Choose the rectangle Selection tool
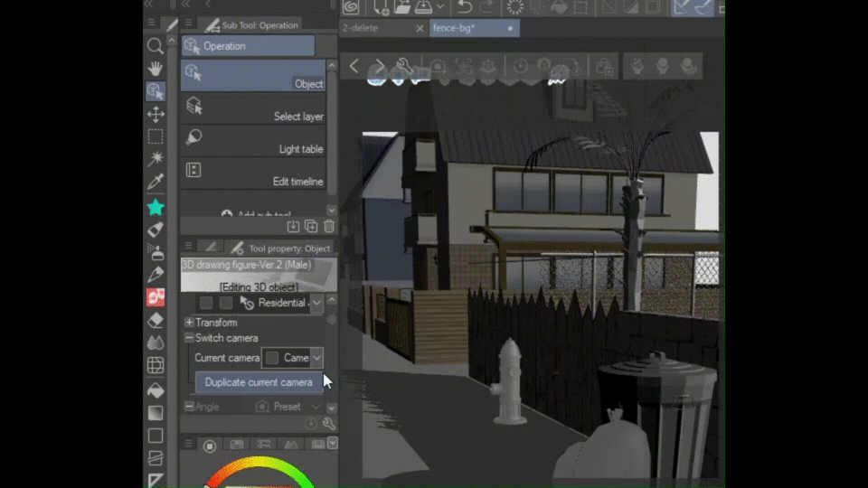The width and height of the screenshot is (868, 488). [156, 136]
